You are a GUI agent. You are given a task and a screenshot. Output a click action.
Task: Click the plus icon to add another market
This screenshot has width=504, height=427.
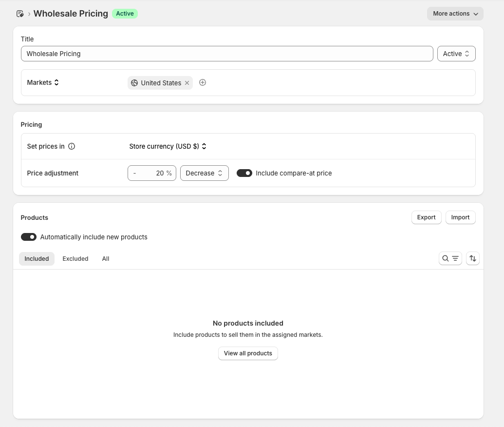click(203, 82)
